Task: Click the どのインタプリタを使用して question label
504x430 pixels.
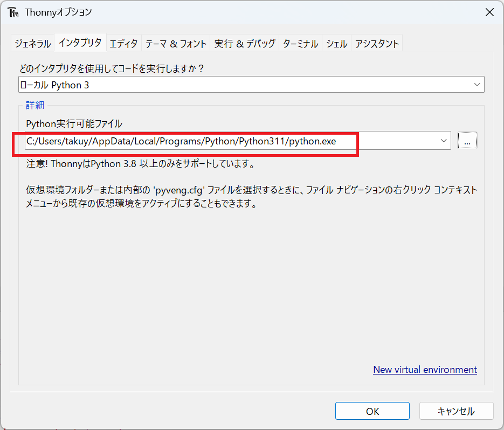Action: pos(111,68)
